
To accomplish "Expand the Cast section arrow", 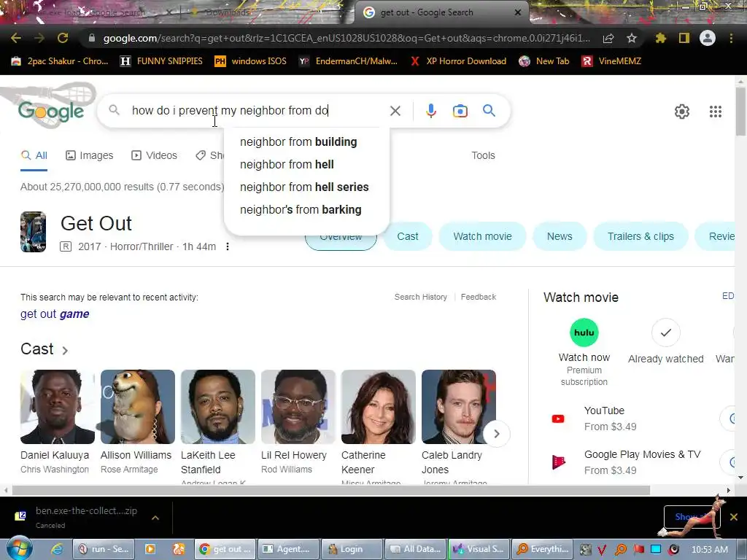I will [x=65, y=350].
